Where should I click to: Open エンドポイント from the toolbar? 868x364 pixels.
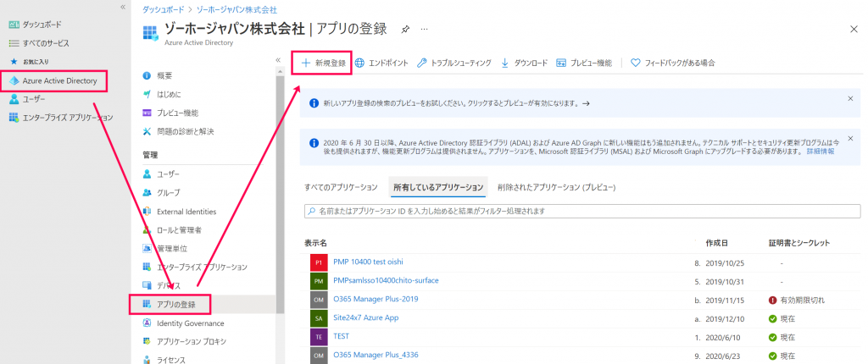pyautogui.click(x=381, y=63)
